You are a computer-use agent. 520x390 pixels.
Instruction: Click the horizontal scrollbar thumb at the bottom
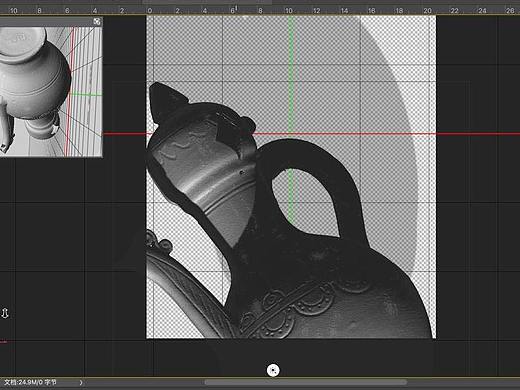point(306,382)
